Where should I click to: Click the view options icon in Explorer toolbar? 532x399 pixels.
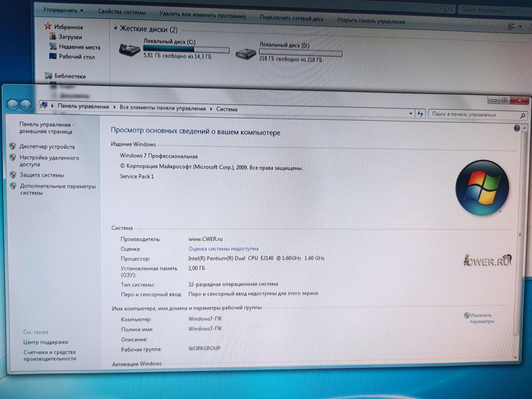pyautogui.click(x=511, y=26)
